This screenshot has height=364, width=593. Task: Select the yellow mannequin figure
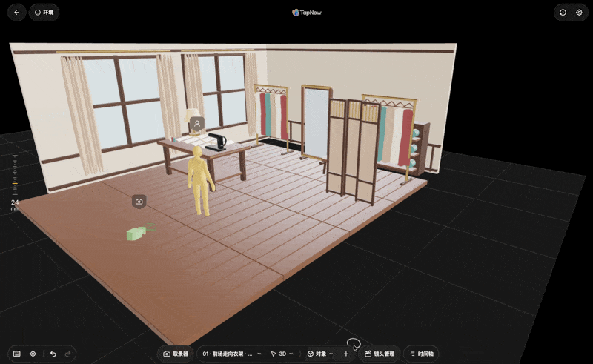(200, 181)
